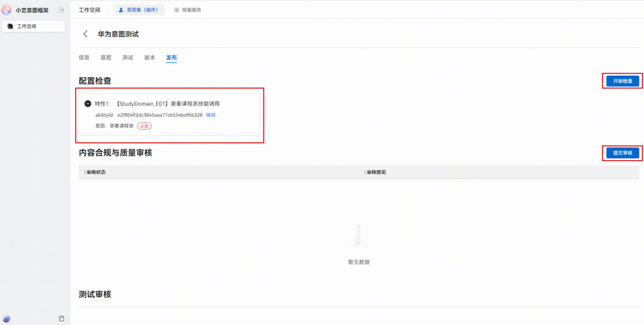Collapse the left sidebar panel
644x325 pixels.
[61, 10]
